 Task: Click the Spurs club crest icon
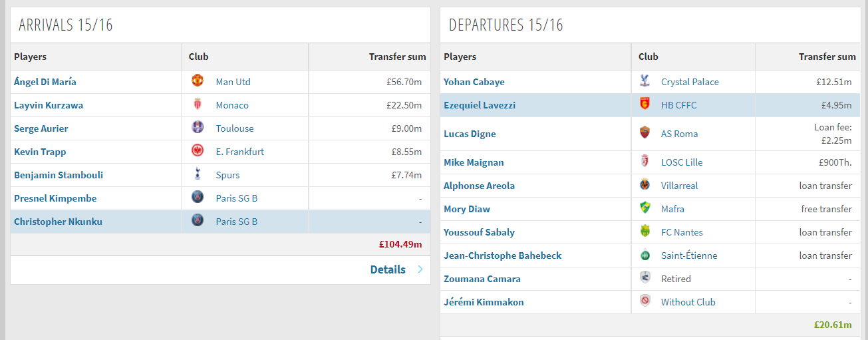coord(197,174)
